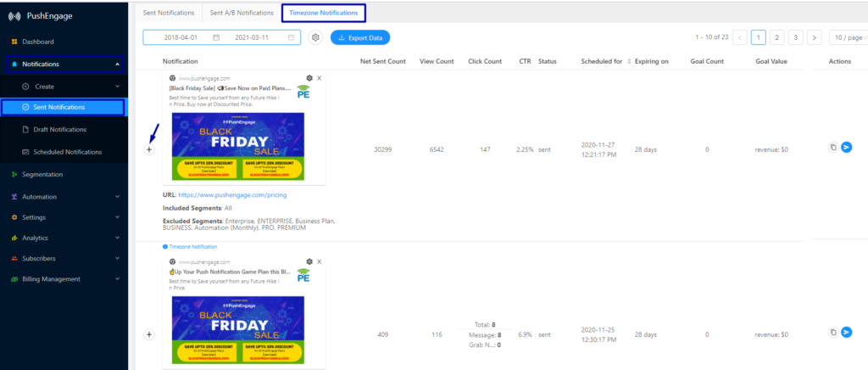Open the second Black Friday Sale banner image
This screenshot has width=868, height=370.
[x=238, y=329]
